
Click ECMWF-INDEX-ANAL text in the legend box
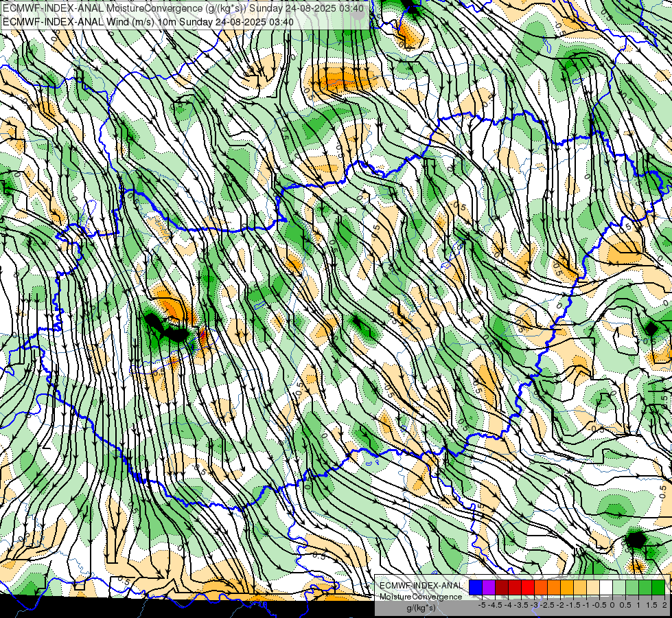(x=421, y=586)
